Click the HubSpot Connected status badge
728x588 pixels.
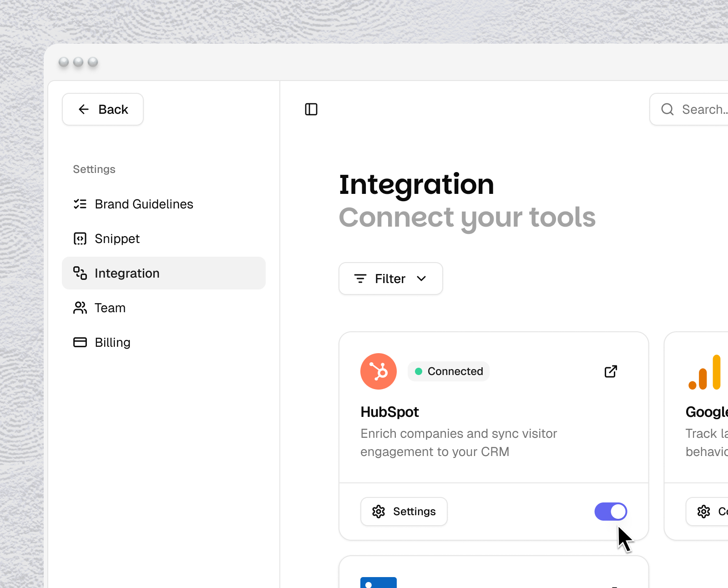point(449,371)
